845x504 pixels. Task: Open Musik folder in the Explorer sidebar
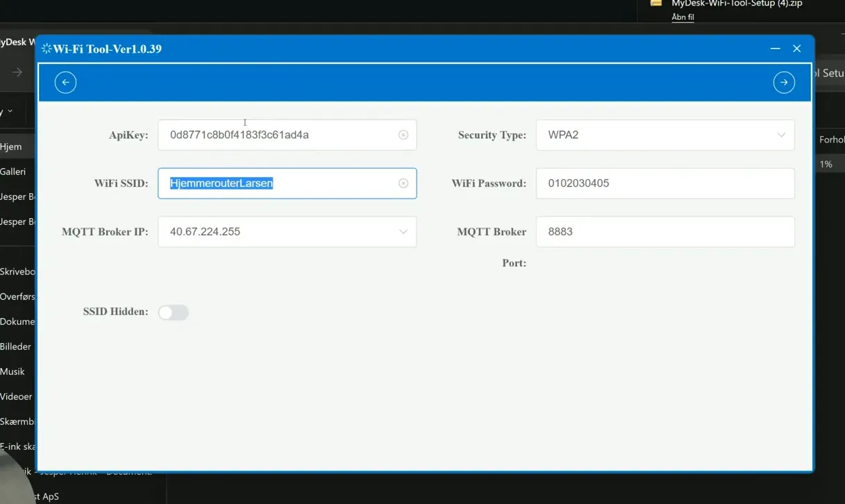click(12, 371)
